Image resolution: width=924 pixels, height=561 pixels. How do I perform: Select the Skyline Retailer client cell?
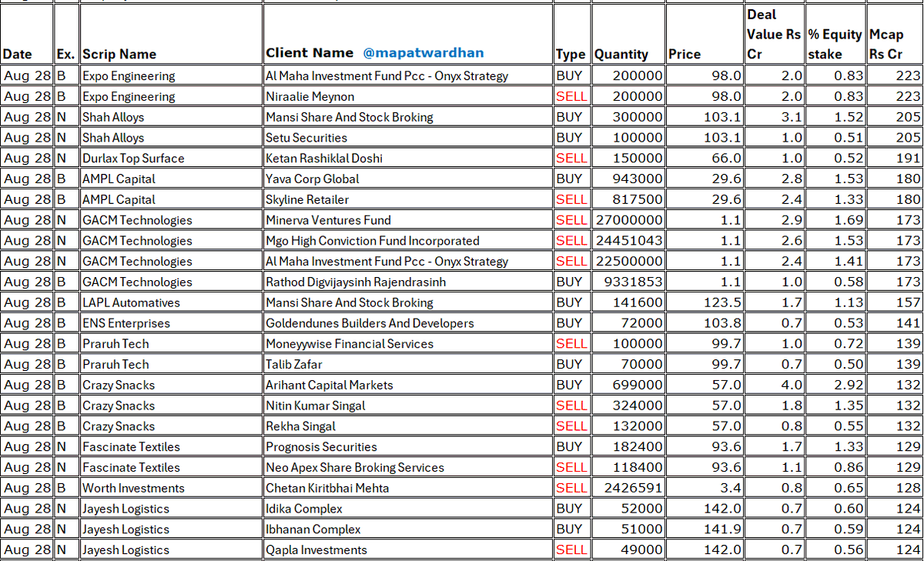coord(407,199)
